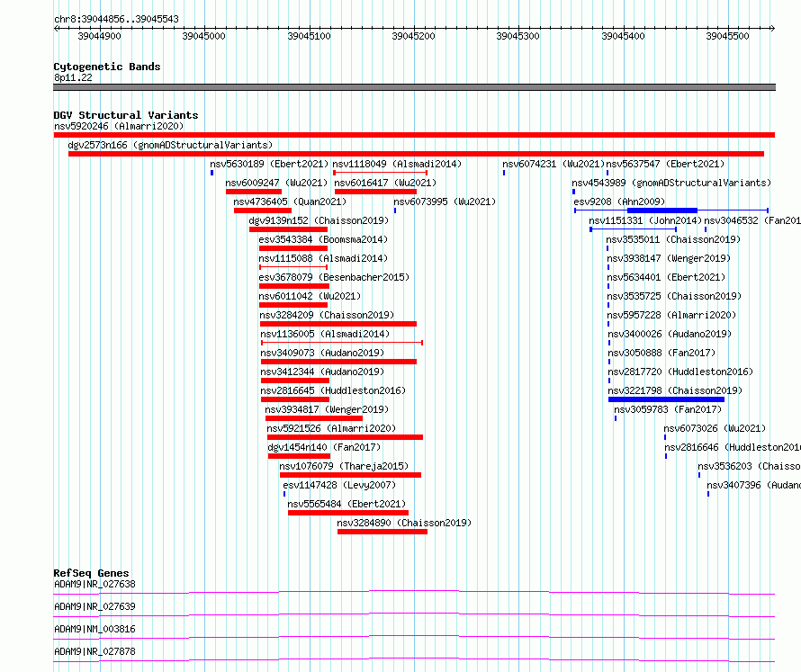Open dgv1454n140 (Fan2017) label

[324, 447]
